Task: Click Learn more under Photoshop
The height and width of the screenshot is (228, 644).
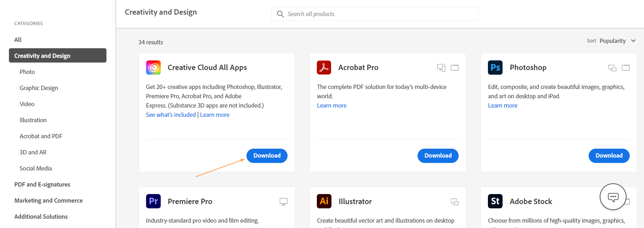Action: coord(503,105)
